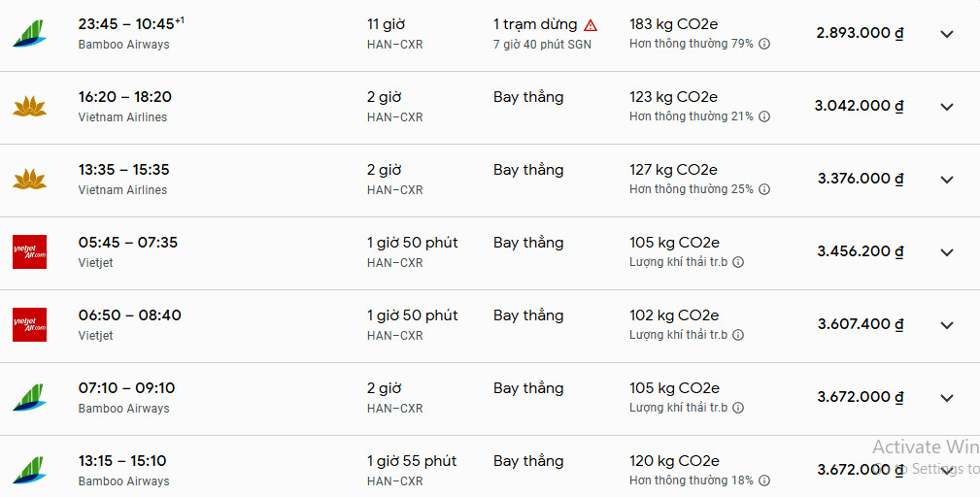This screenshot has height=497, width=980.
Task: Expand the 07:10 – 09:10 Bamboo Airways flight
Action: [x=947, y=398]
